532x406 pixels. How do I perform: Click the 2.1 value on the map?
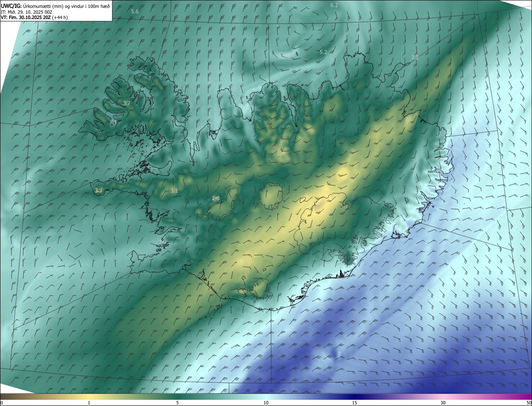[409, 119]
